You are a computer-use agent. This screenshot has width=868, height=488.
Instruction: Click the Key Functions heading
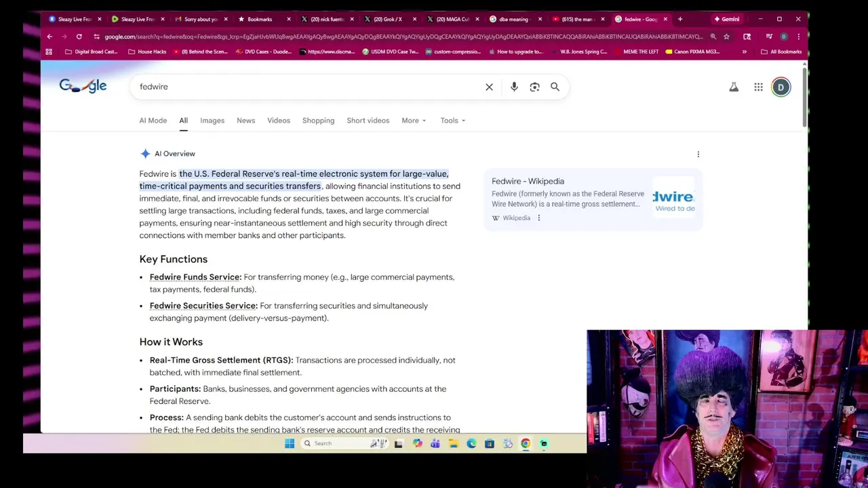point(174,260)
